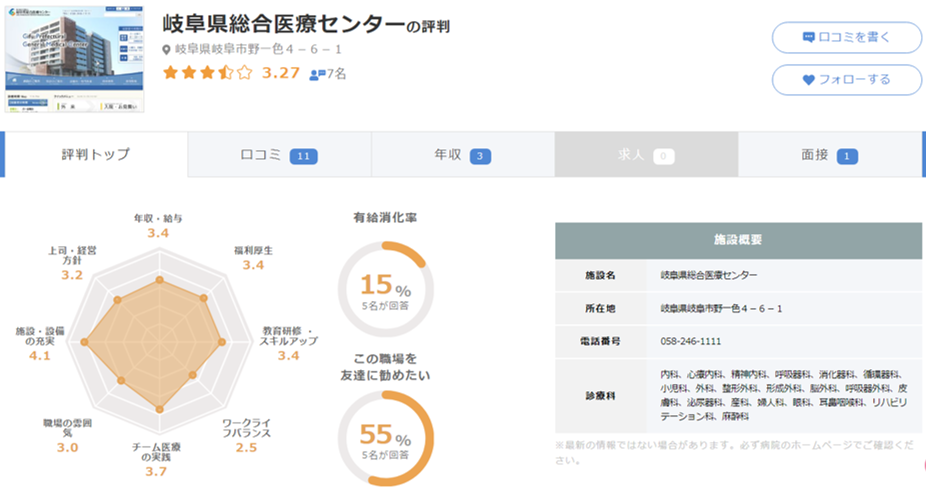Click the 施設・設備の充実 4.1 label

tap(40, 343)
